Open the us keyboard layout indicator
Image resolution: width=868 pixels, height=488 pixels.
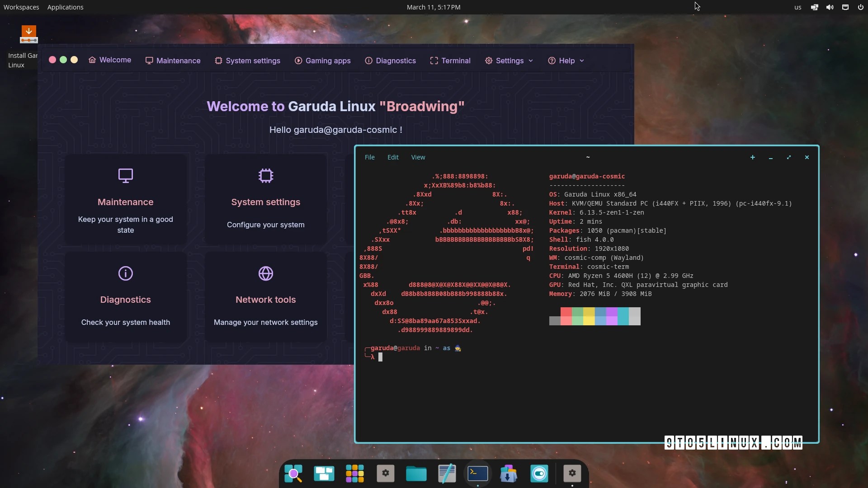coord(797,7)
